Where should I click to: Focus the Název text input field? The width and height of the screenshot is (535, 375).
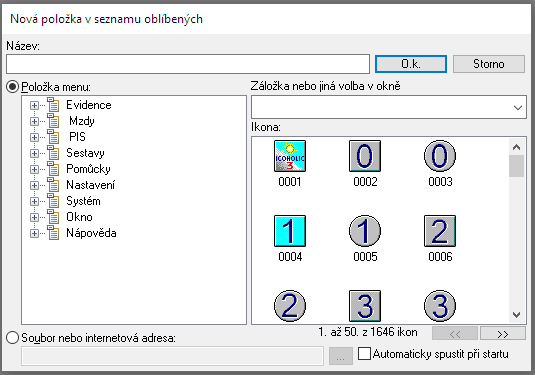click(x=188, y=64)
